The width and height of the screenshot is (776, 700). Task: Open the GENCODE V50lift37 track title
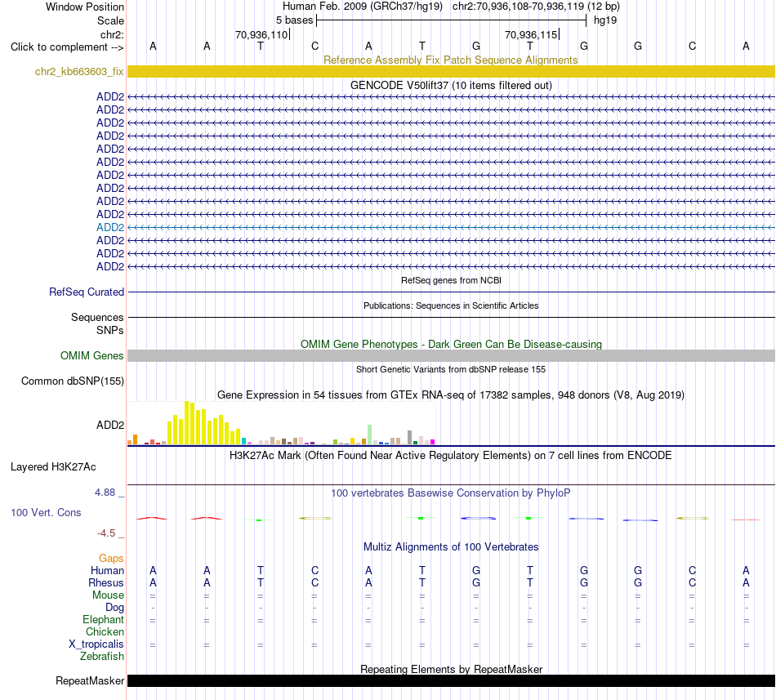451,85
